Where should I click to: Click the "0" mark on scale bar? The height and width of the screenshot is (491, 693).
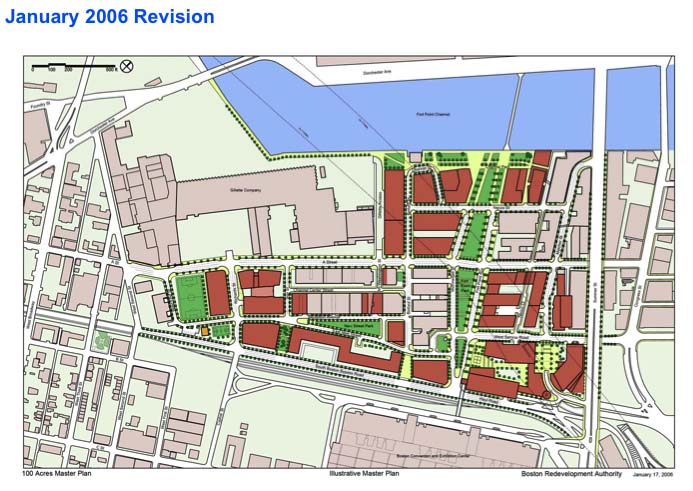(x=33, y=72)
